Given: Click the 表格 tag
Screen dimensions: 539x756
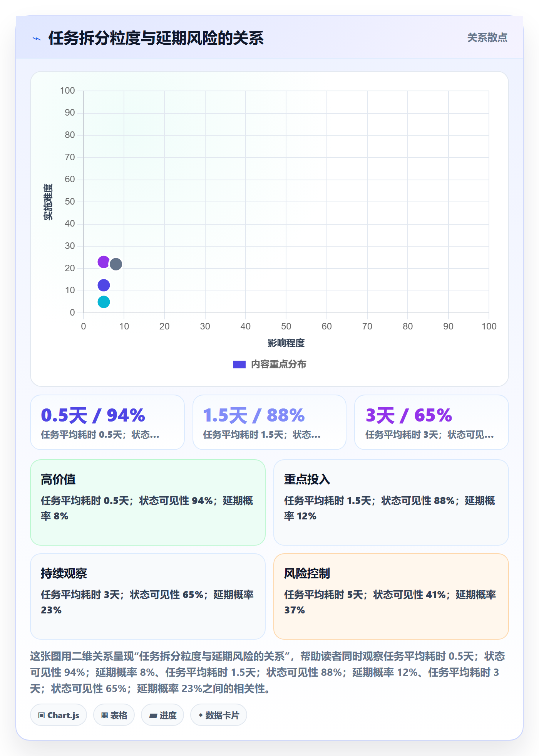Looking at the screenshot, I should pyautogui.click(x=114, y=715).
